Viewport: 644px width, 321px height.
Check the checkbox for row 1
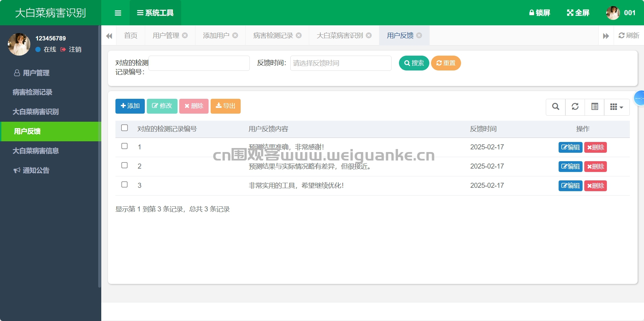tap(125, 146)
